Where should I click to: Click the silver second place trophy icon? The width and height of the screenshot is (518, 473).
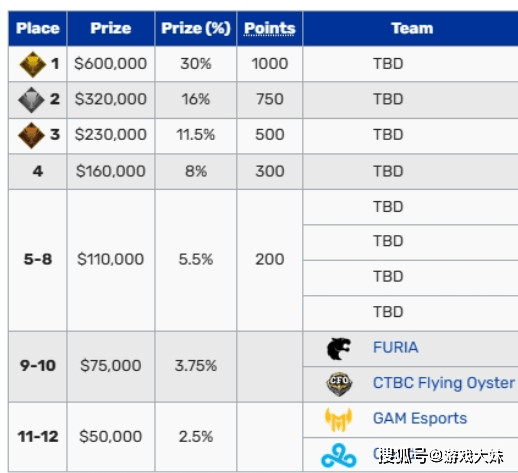31,100
